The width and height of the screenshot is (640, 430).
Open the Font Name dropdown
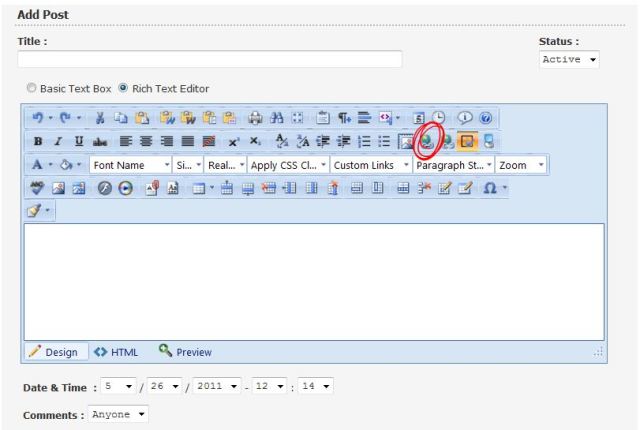pos(130,165)
